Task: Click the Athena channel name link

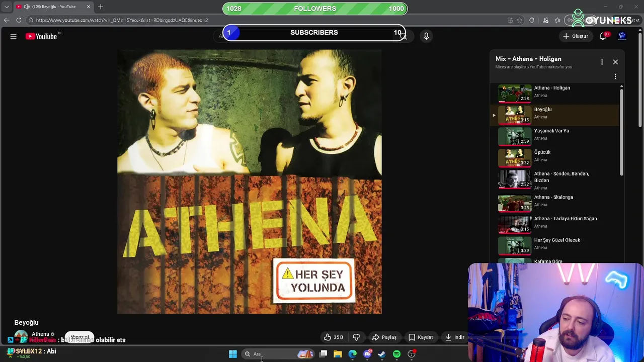Action: coord(40,334)
